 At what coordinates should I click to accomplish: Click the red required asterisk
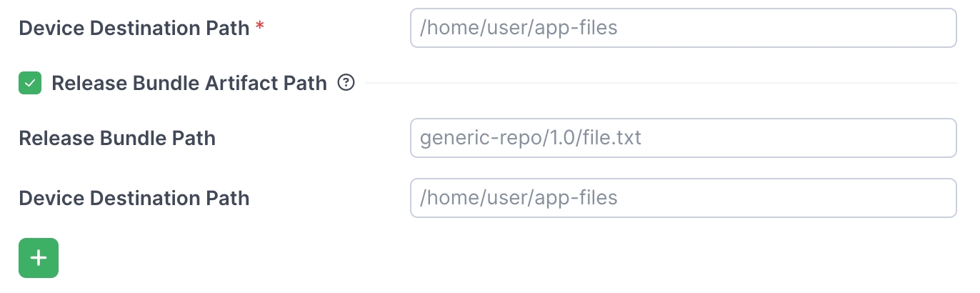pos(259,26)
